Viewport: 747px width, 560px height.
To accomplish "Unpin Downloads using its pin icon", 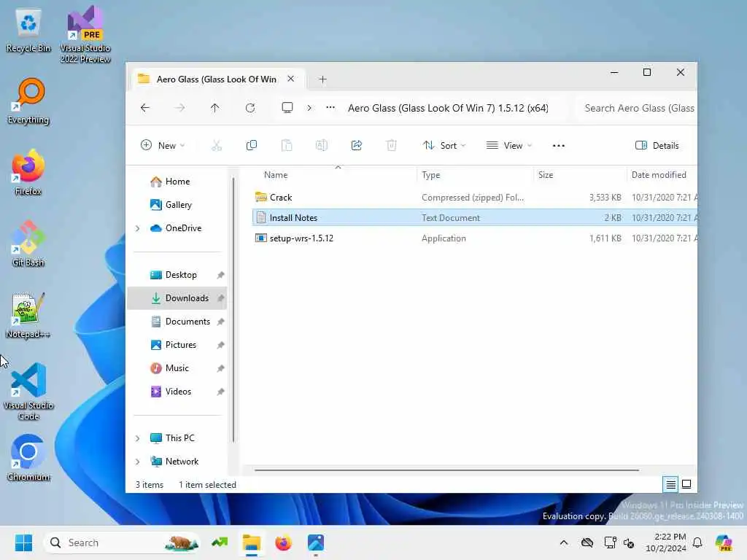I will pos(220,298).
